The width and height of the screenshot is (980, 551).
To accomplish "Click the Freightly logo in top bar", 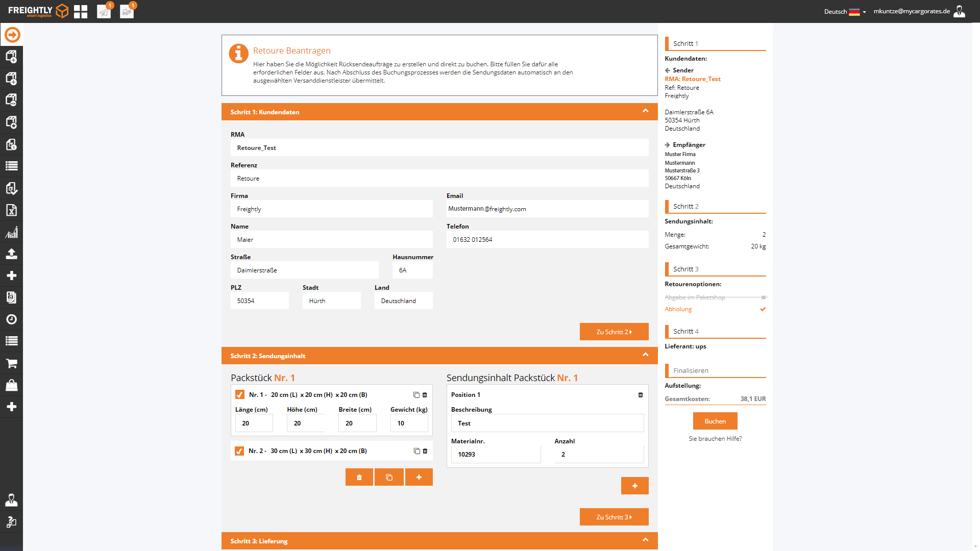I will click(x=38, y=11).
